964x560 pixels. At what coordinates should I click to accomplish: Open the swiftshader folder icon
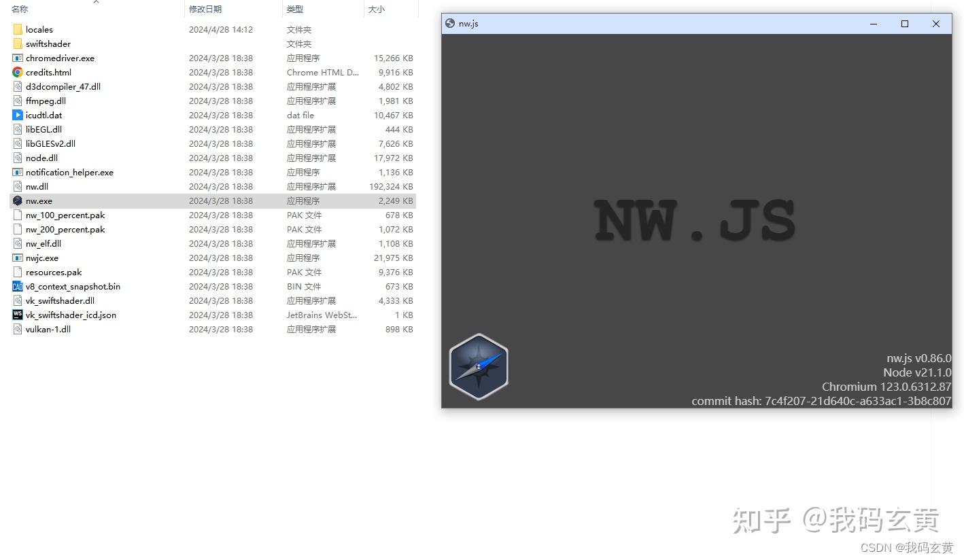[17, 43]
